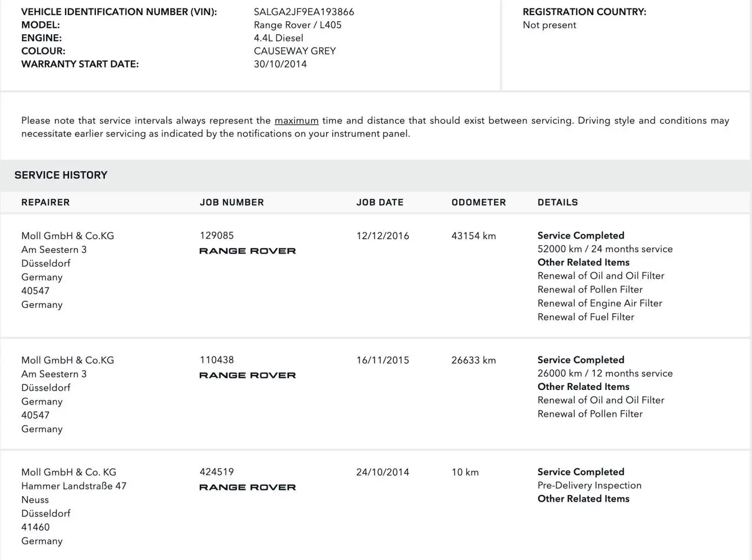Click the "52000 km / 24 months service" line

(605, 249)
